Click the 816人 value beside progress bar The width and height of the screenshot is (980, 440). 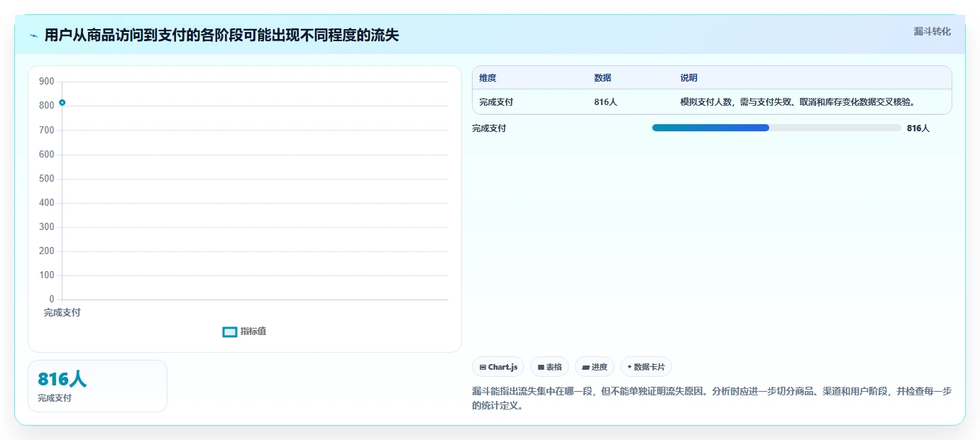pos(918,128)
